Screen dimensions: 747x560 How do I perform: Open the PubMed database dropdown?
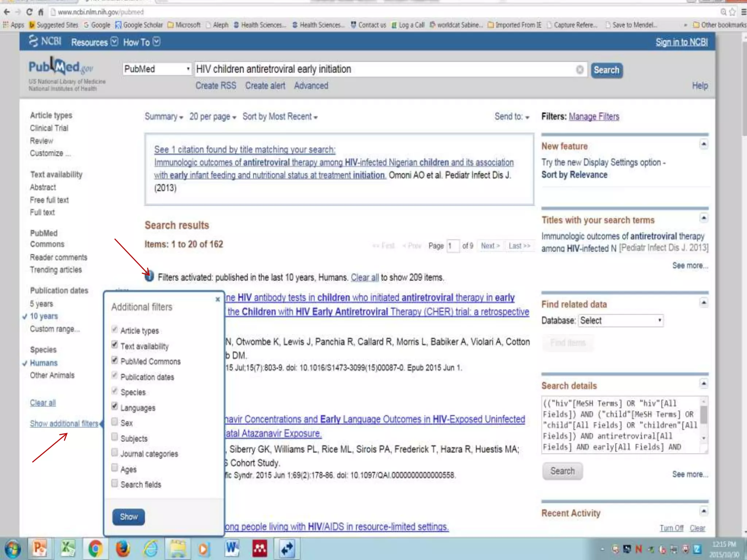point(157,69)
